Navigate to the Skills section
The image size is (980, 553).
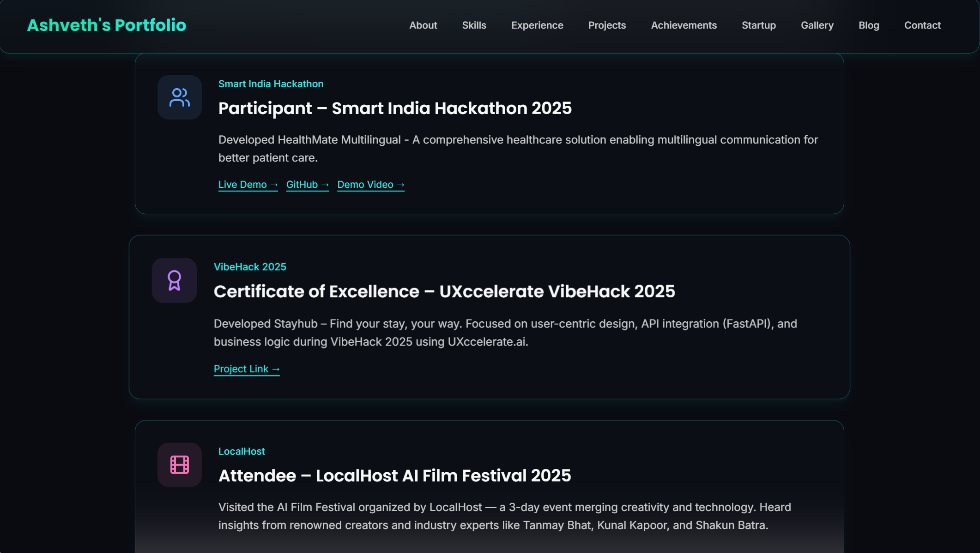(x=474, y=25)
